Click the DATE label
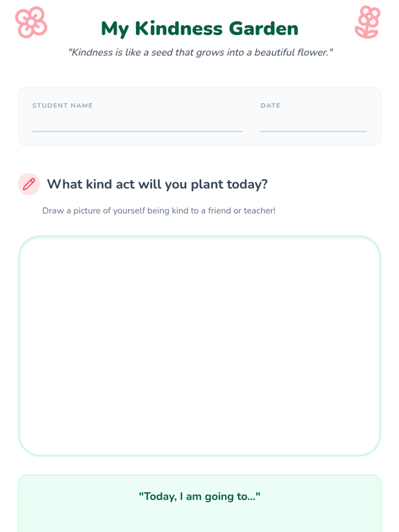399x532 pixels. [270, 105]
